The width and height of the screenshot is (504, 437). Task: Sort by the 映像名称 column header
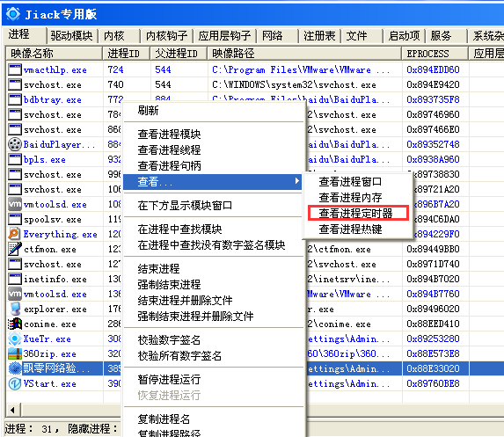coord(55,54)
